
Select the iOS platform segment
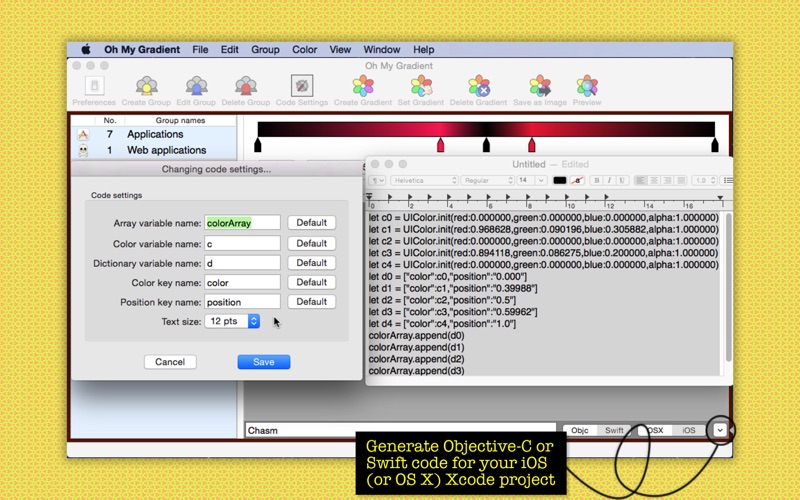coord(688,430)
